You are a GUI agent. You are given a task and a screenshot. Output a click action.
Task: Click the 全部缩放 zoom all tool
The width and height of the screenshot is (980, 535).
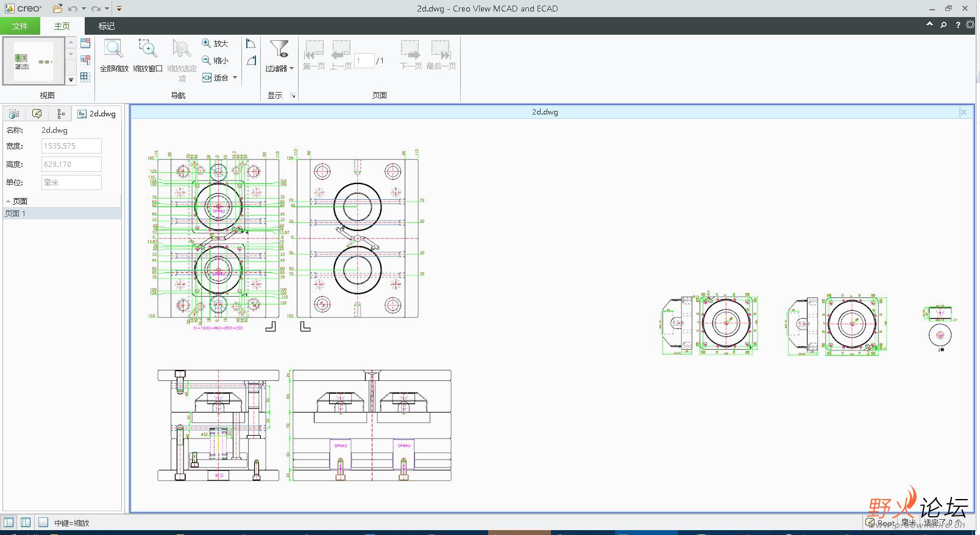114,55
